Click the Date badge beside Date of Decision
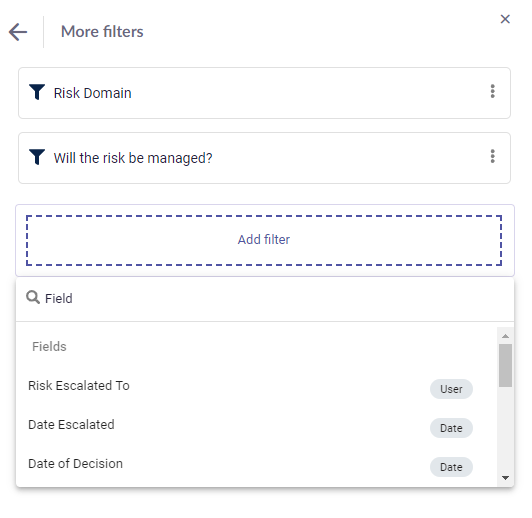Screen dimensions: 532x518 (451, 467)
